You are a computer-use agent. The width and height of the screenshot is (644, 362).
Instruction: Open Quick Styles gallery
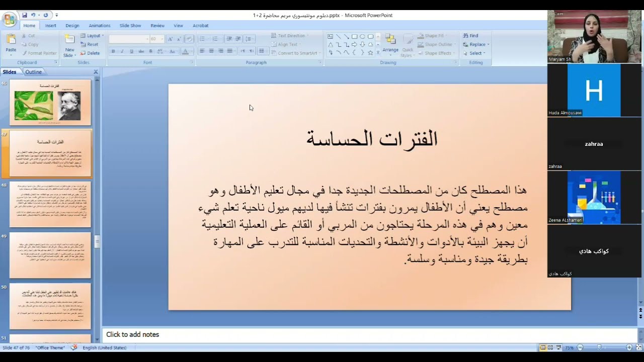[x=408, y=46]
